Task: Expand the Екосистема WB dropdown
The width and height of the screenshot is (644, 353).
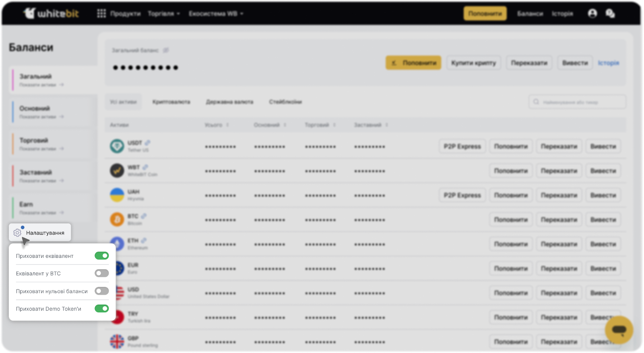Action: click(x=216, y=14)
